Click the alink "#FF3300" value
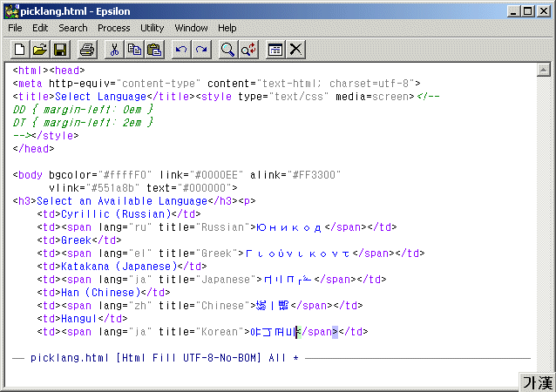Screen dimensions: 556x392 point(314,175)
